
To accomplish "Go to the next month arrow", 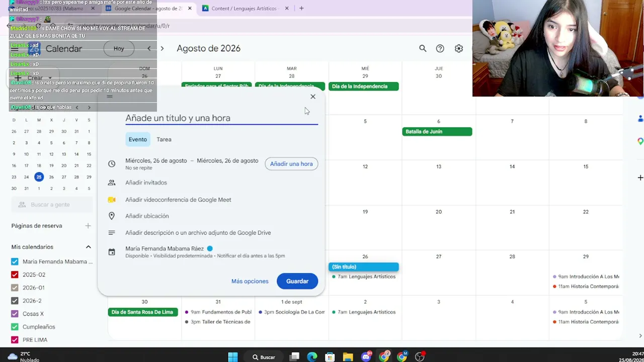I will [162, 48].
